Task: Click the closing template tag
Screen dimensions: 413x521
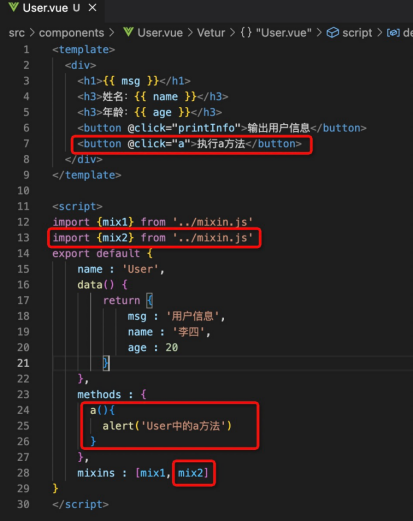Action: coord(87,175)
